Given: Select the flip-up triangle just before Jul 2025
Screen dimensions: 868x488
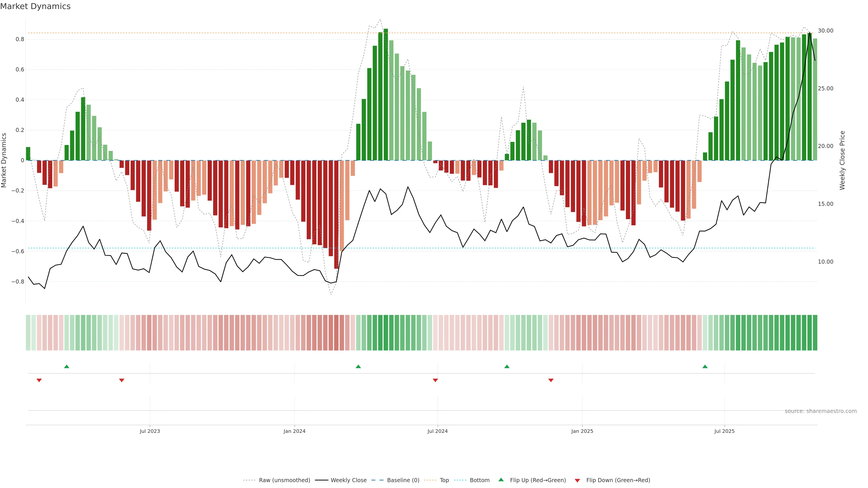Looking at the screenshot, I should tap(705, 366).
